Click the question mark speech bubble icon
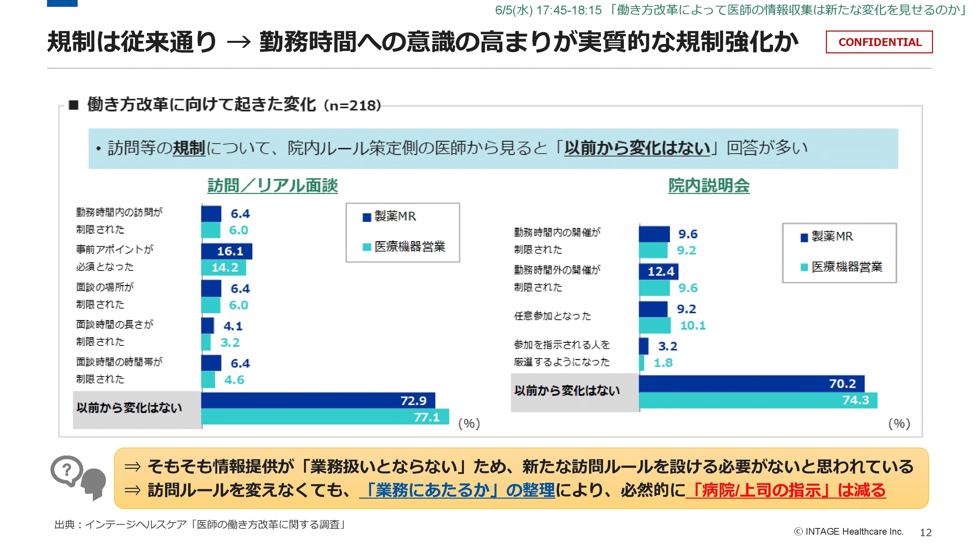The width and height of the screenshot is (980, 551). pos(67,471)
